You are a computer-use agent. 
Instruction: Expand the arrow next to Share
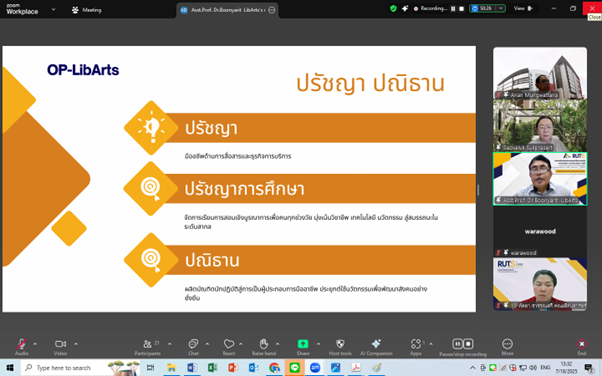click(x=318, y=344)
